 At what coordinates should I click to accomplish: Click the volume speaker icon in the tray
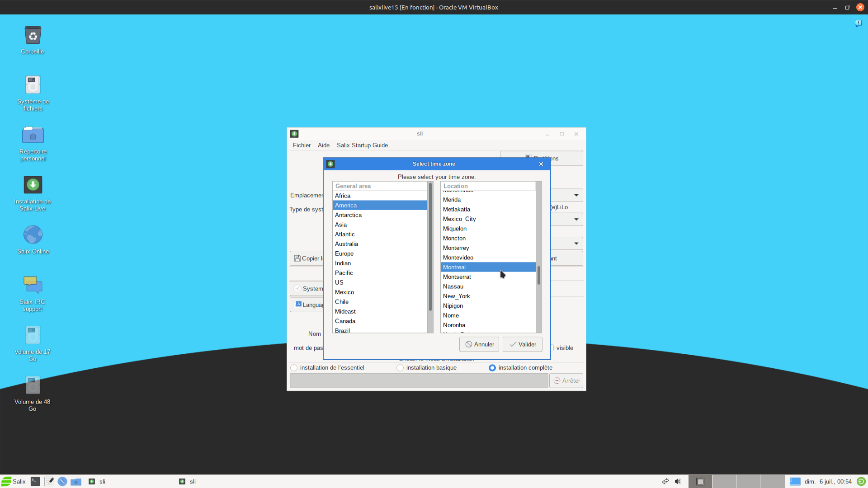click(678, 482)
